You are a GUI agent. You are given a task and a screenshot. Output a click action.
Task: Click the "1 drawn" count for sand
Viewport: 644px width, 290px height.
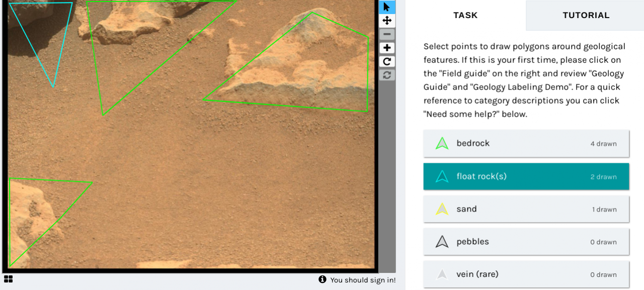click(604, 210)
